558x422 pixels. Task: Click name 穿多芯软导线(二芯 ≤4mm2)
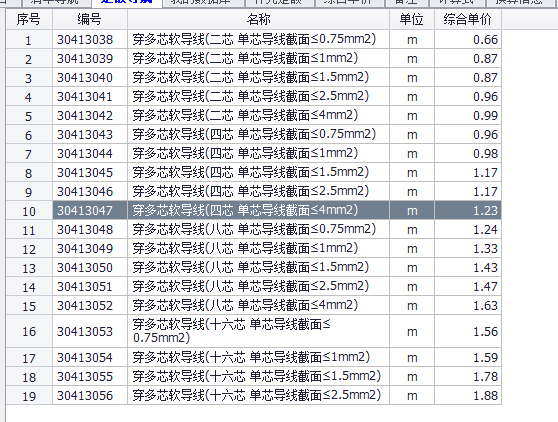(x=258, y=116)
